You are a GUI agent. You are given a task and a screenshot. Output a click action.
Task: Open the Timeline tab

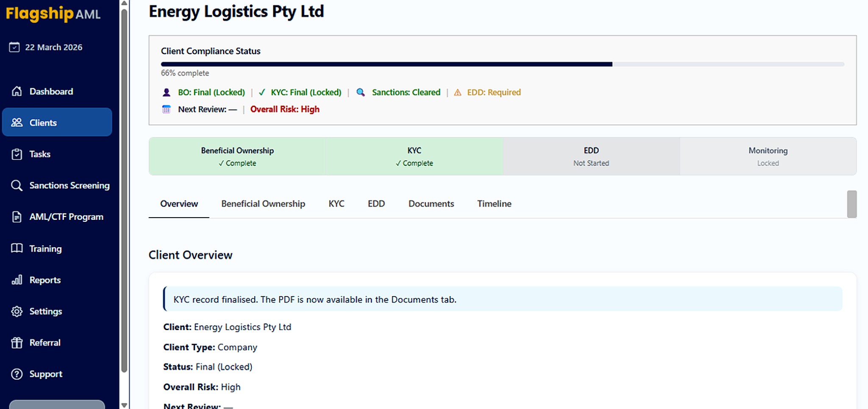tap(494, 204)
